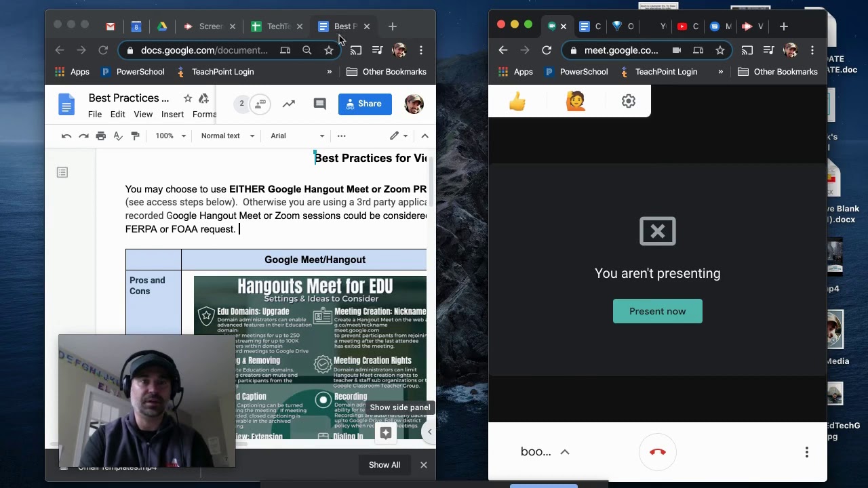This screenshot has height=488, width=868.
Task: Click the Present now button
Action: tap(658, 311)
